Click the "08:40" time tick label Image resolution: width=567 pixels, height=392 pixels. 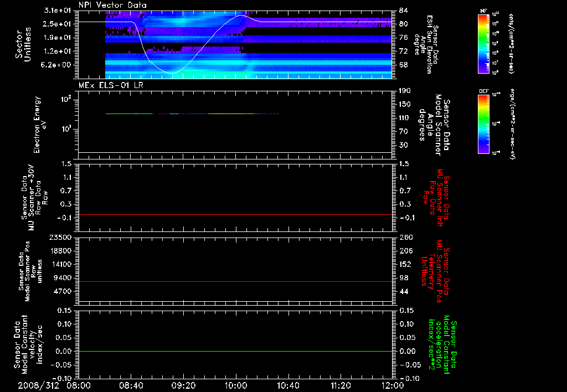point(131,385)
